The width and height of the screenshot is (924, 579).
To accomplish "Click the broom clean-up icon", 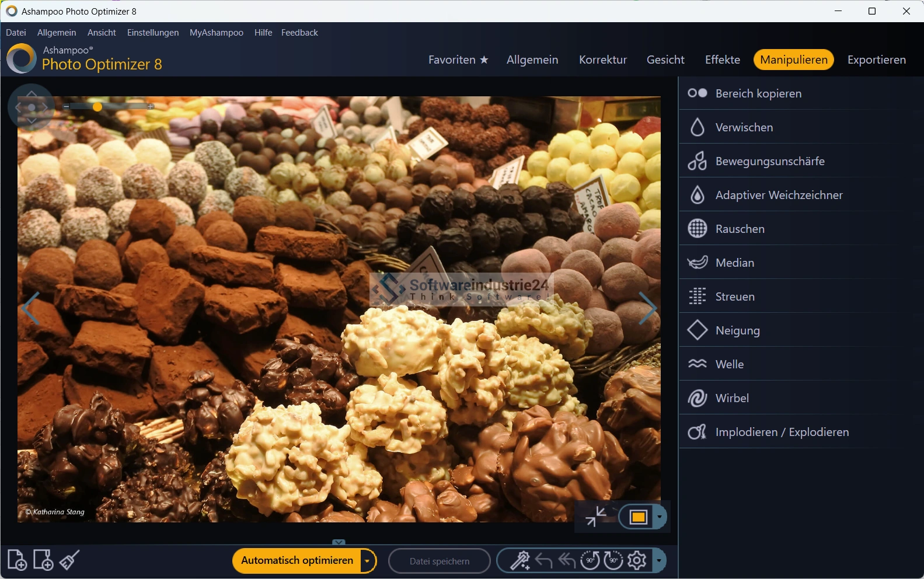I will point(69,560).
